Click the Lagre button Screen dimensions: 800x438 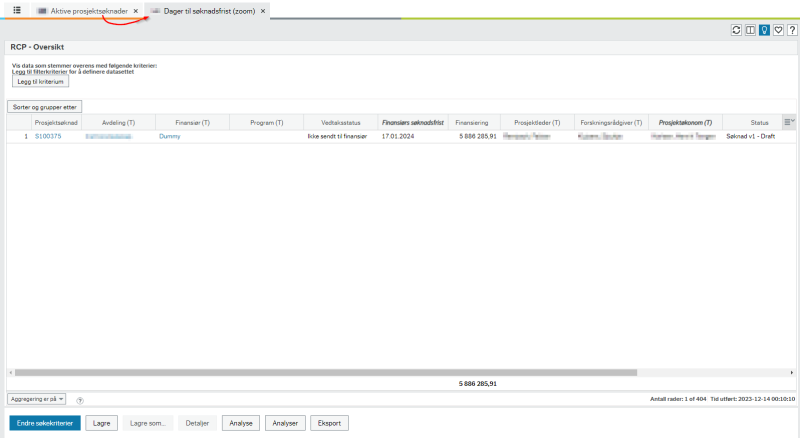click(x=102, y=423)
